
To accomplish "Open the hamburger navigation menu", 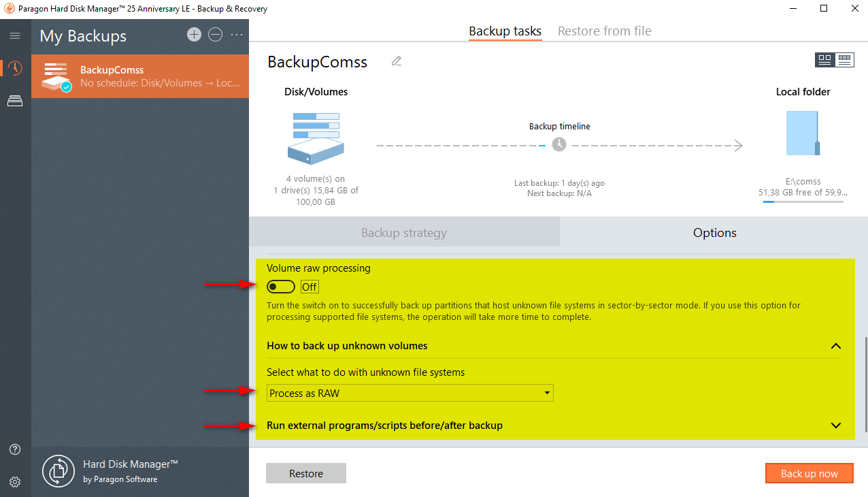I will [15, 36].
